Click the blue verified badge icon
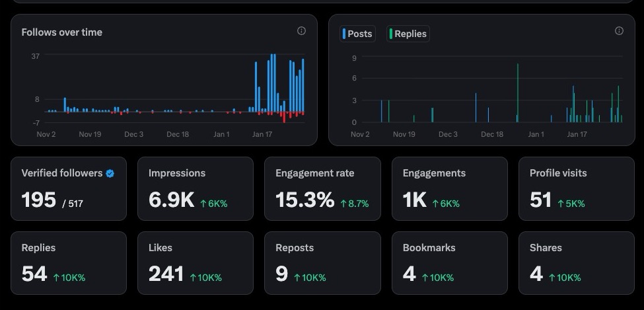Viewport: 644px width, 310px height. click(110, 173)
